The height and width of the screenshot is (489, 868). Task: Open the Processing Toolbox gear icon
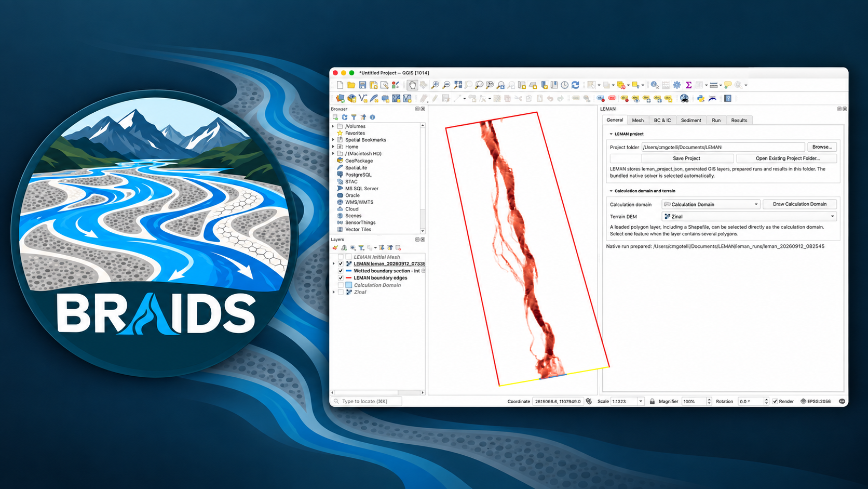tap(677, 85)
